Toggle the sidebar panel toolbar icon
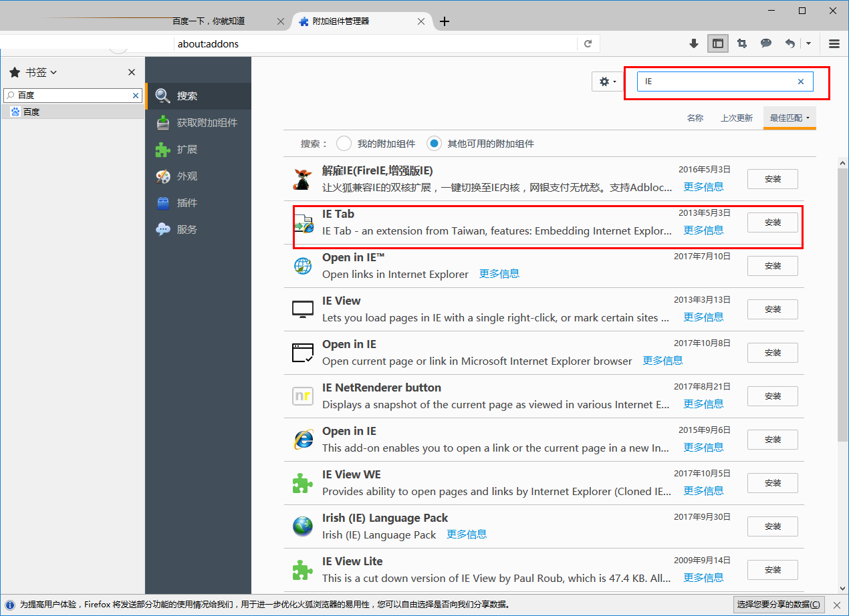Image resolution: width=849 pixels, height=616 pixels. tap(718, 43)
